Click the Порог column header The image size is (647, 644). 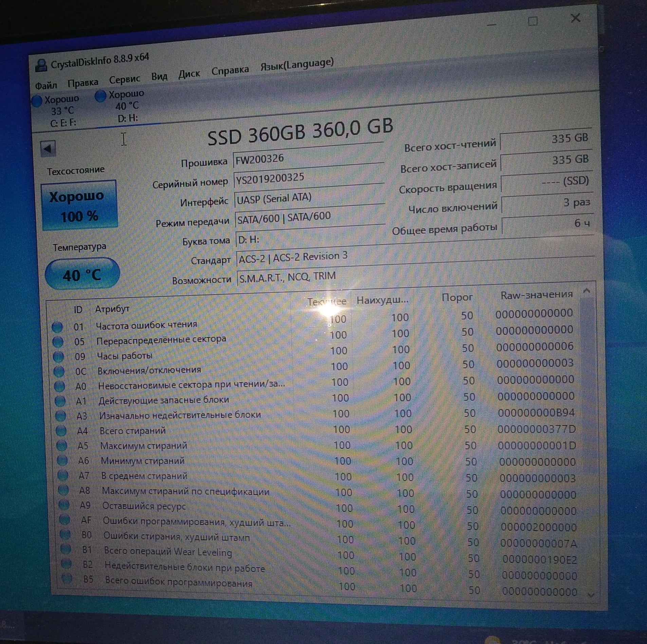point(457,298)
